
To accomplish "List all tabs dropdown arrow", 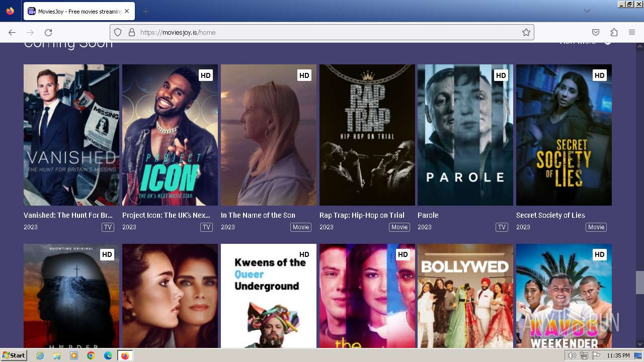I will coord(587,11).
